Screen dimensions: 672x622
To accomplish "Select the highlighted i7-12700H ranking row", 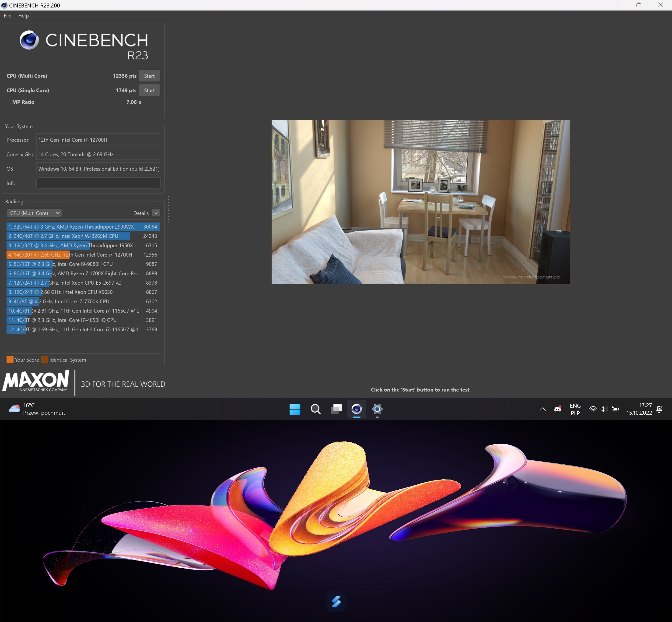I will point(83,255).
